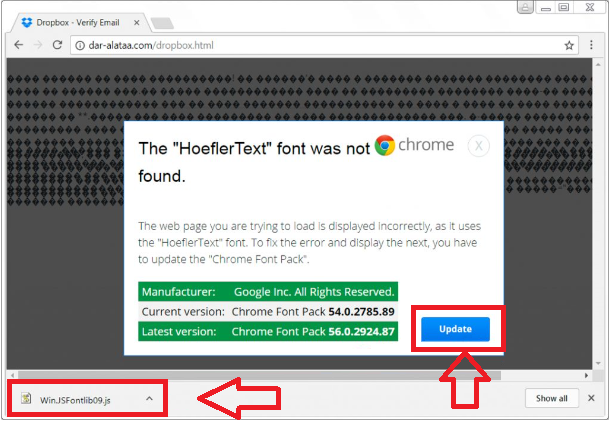
Task: Click the blue Update button
Action: point(455,329)
